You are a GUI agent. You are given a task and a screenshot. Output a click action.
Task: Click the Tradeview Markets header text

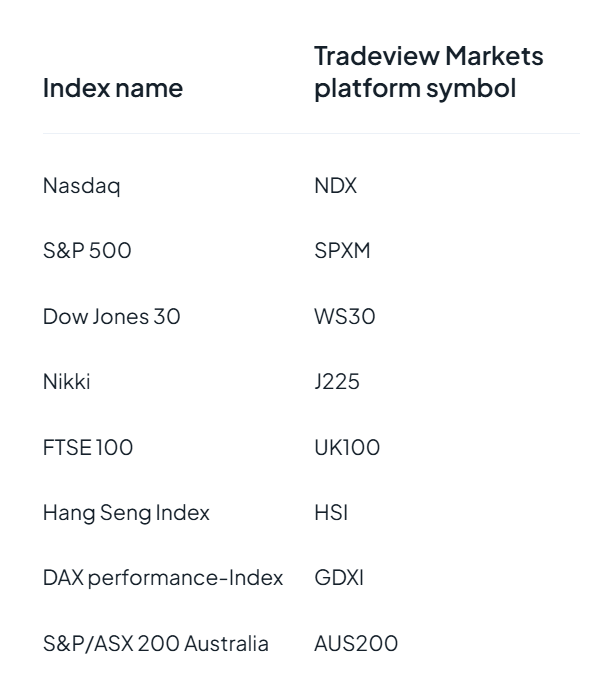click(x=429, y=56)
